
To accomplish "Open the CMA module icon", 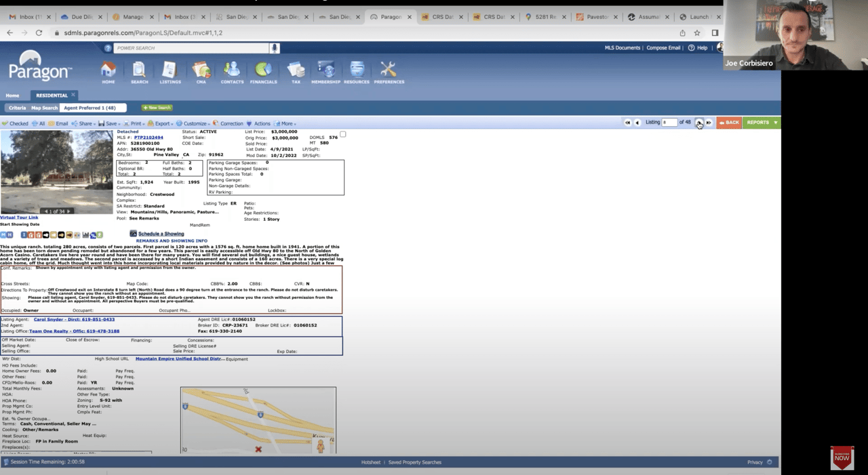I will (x=201, y=70).
